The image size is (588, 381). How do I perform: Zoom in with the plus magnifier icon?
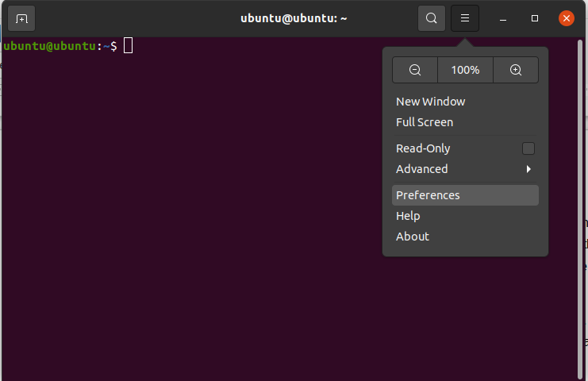[x=516, y=70]
